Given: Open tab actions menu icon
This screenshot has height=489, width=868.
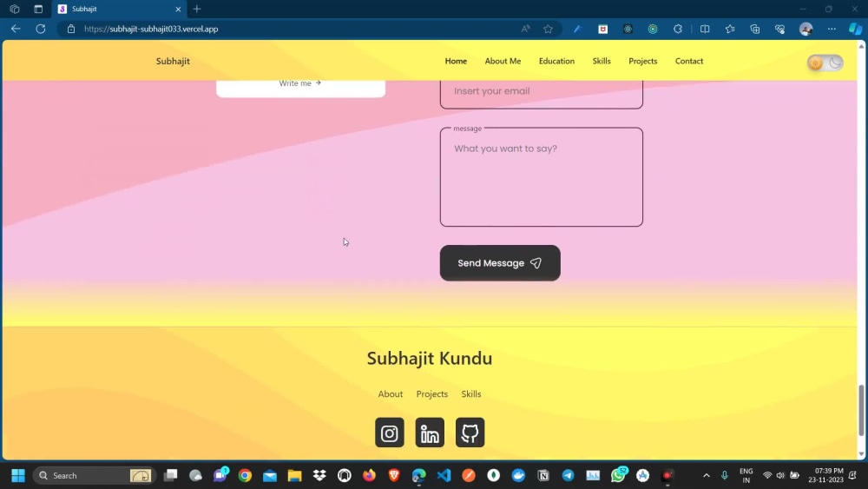Looking at the screenshot, I should point(38,9).
